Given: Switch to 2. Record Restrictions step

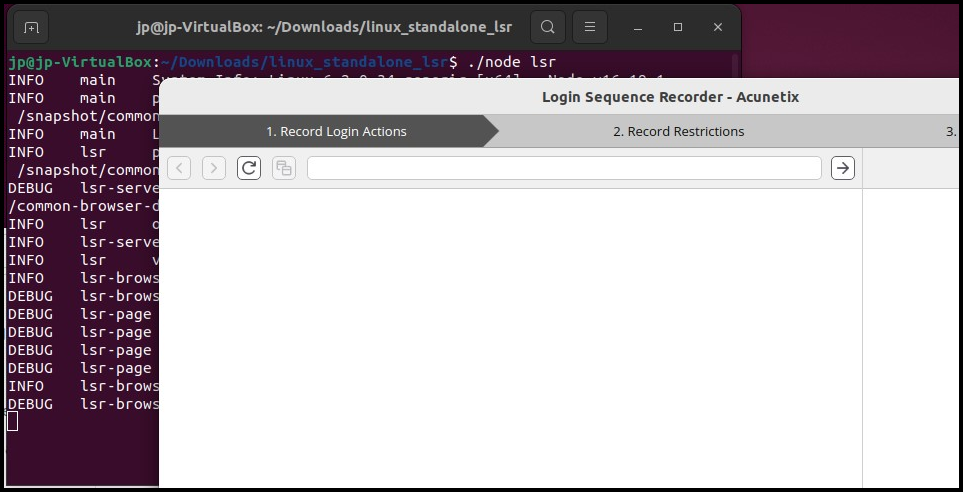Looking at the screenshot, I should pyautogui.click(x=679, y=131).
